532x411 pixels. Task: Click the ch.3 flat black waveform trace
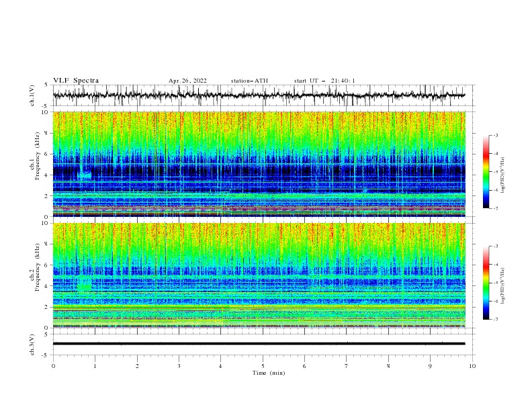(259, 344)
